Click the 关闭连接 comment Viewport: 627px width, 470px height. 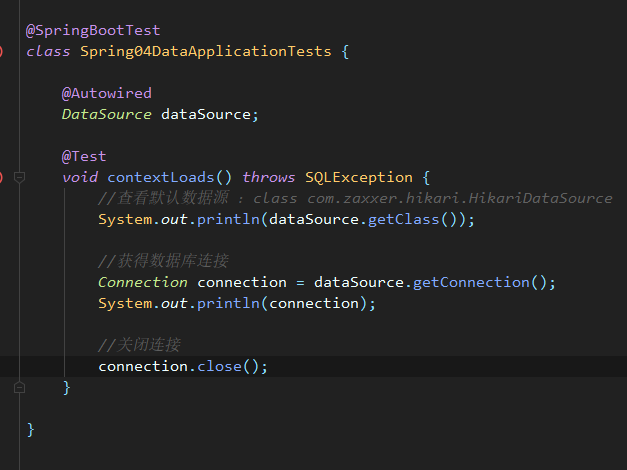[139, 345]
